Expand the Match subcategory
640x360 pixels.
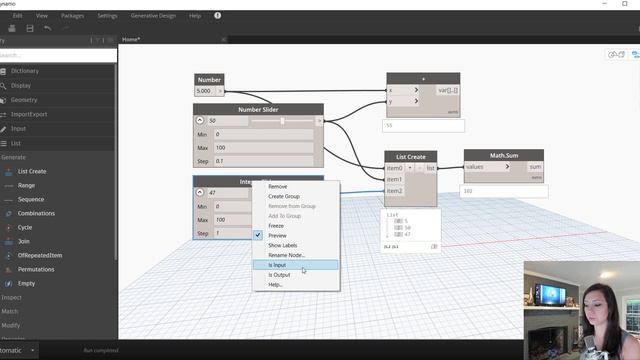pos(10,311)
